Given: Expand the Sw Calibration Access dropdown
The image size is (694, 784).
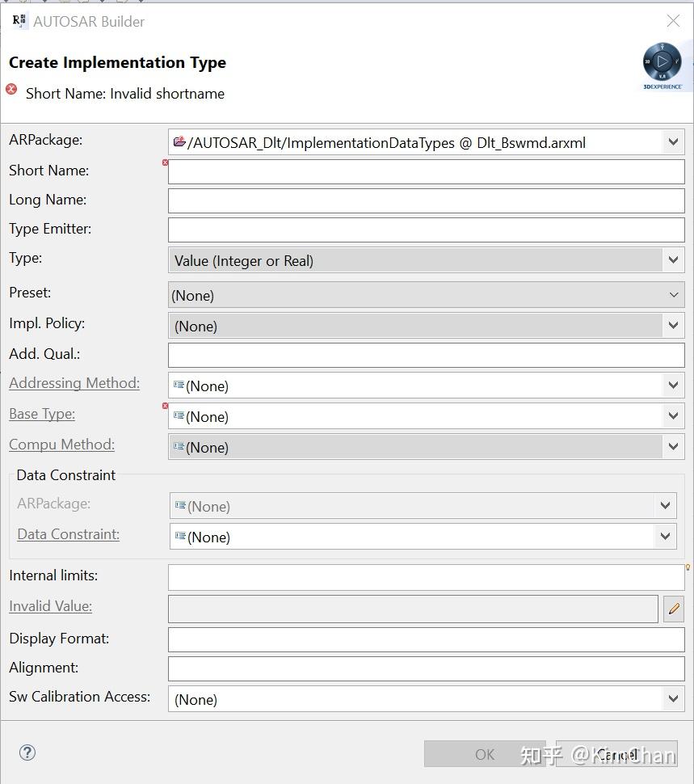Looking at the screenshot, I should [x=673, y=699].
